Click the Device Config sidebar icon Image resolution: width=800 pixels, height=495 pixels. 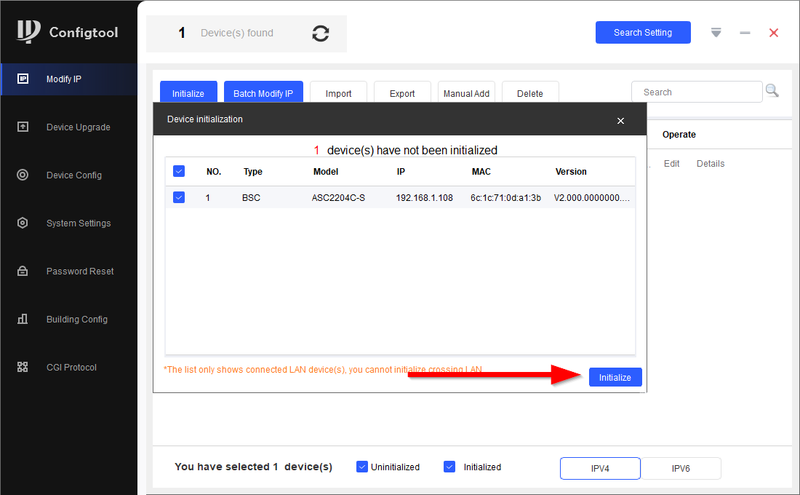point(23,175)
